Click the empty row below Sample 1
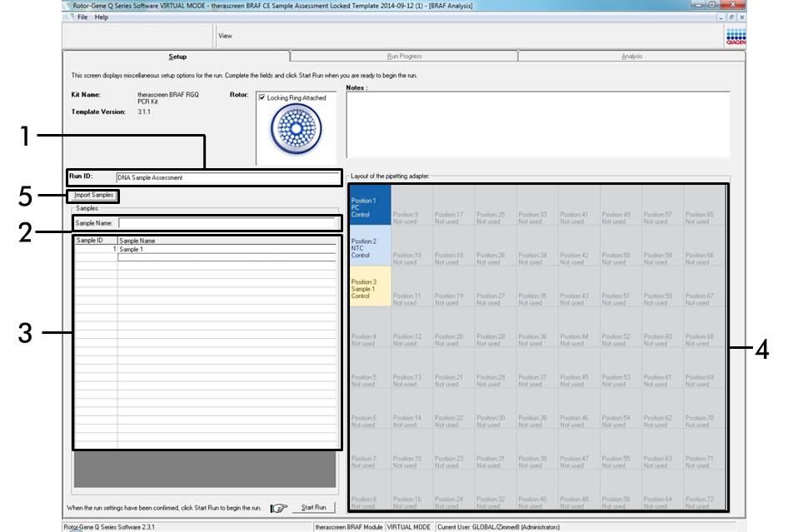 point(227,257)
